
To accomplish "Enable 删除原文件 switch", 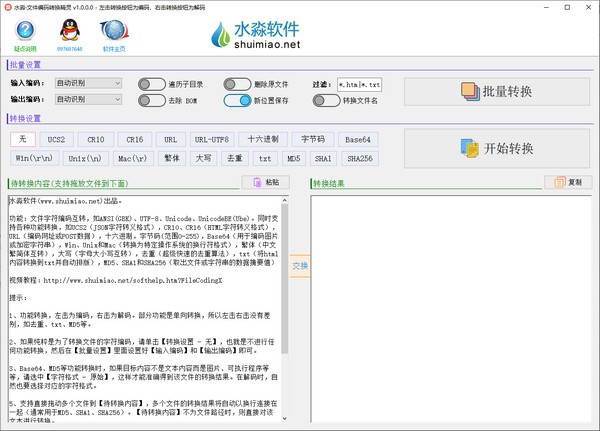I will (237, 84).
